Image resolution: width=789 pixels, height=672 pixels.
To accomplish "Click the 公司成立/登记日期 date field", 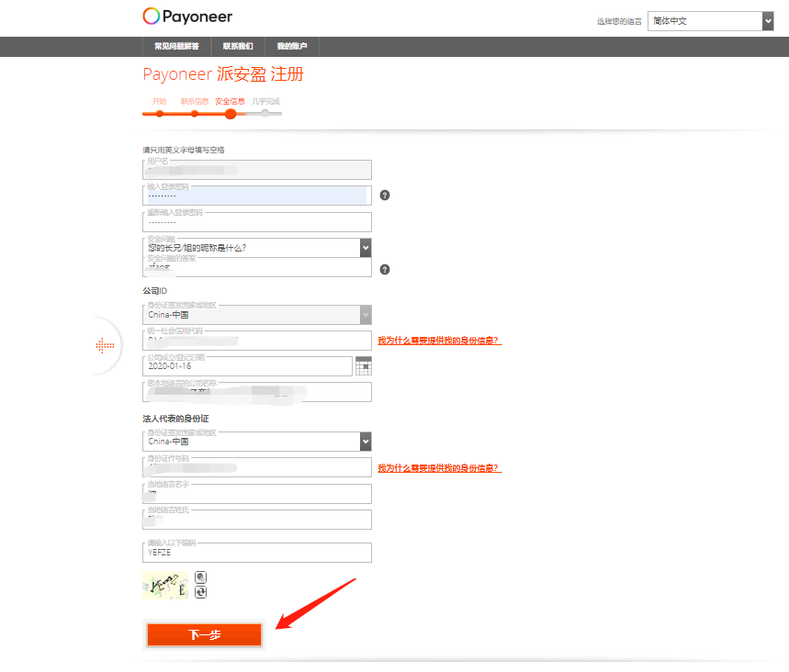I will click(248, 366).
